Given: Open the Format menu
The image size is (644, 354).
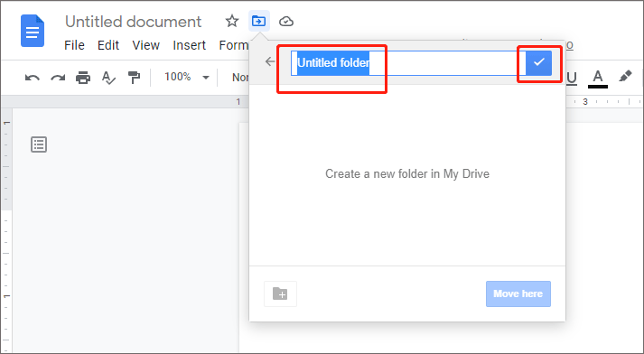Looking at the screenshot, I should click(x=234, y=45).
